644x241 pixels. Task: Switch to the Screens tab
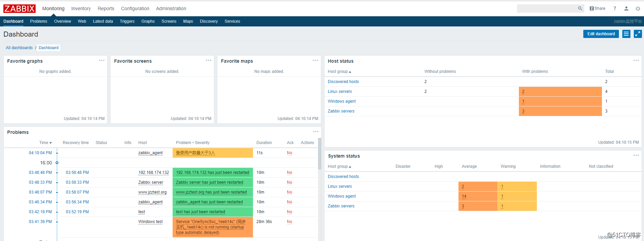coord(169,21)
